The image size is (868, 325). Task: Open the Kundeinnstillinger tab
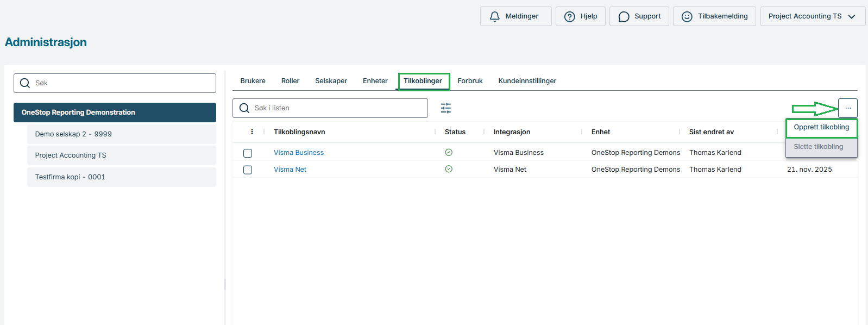[527, 81]
